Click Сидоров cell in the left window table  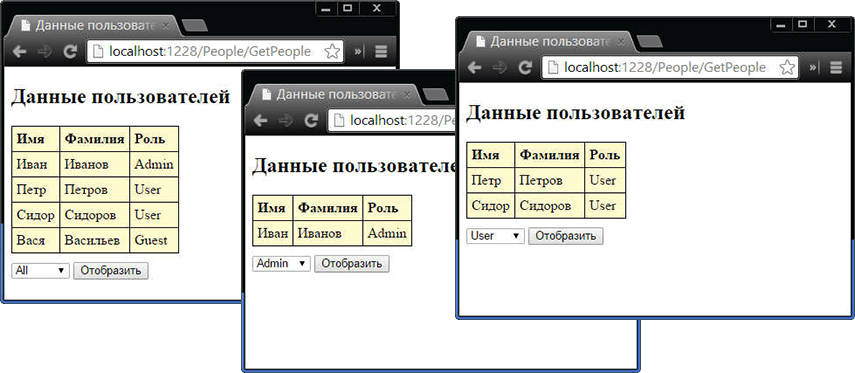[x=94, y=215]
